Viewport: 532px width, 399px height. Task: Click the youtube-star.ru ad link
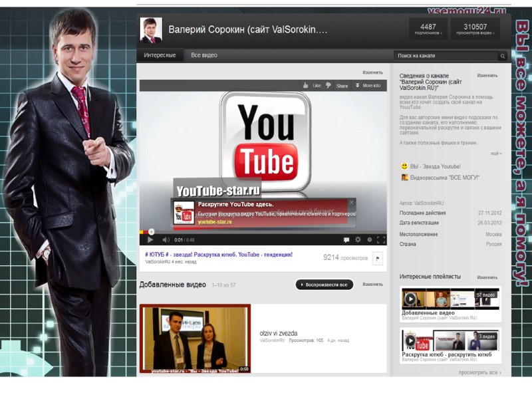pyautogui.click(x=215, y=222)
